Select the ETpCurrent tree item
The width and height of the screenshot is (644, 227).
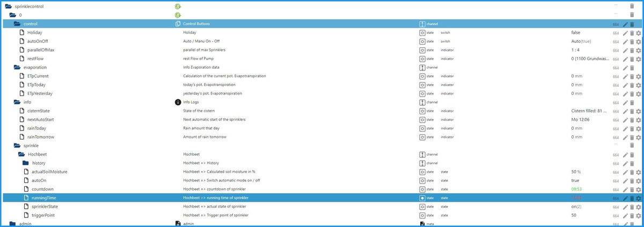click(x=38, y=76)
